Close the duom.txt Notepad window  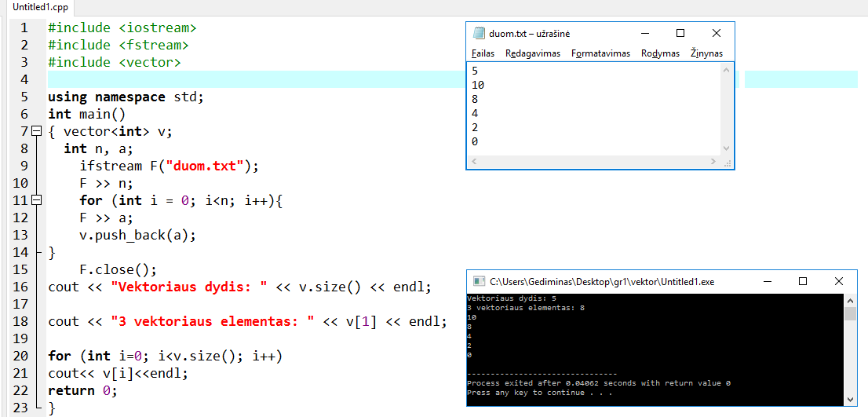tap(716, 33)
